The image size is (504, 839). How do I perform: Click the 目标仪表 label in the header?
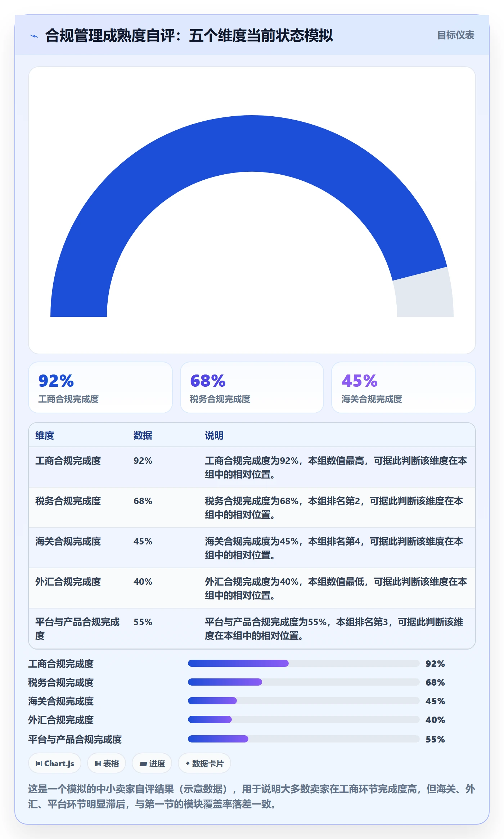[x=455, y=35]
